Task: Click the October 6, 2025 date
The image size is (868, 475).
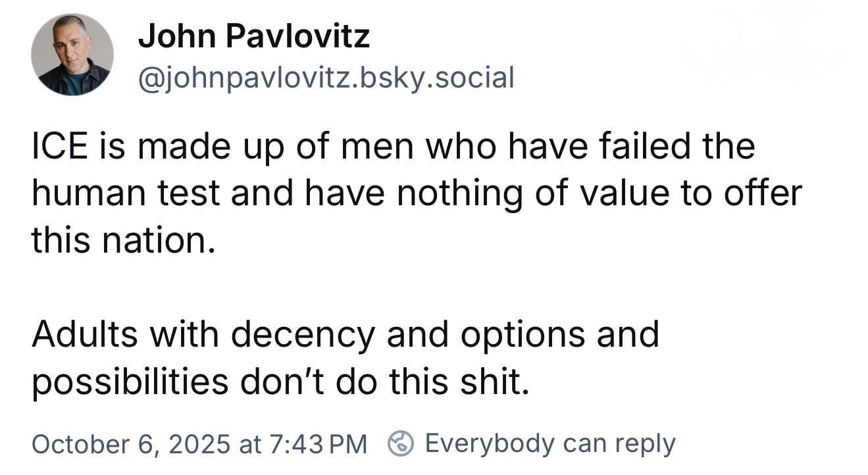Action: click(x=130, y=443)
